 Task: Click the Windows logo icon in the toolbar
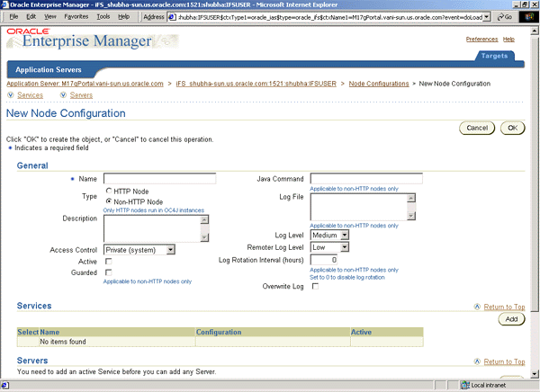528,17
